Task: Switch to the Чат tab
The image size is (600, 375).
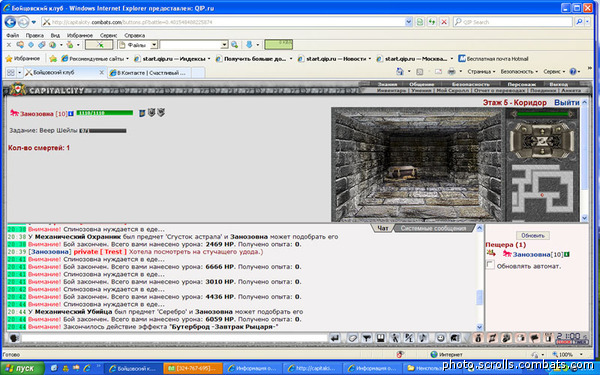Action: (x=383, y=228)
